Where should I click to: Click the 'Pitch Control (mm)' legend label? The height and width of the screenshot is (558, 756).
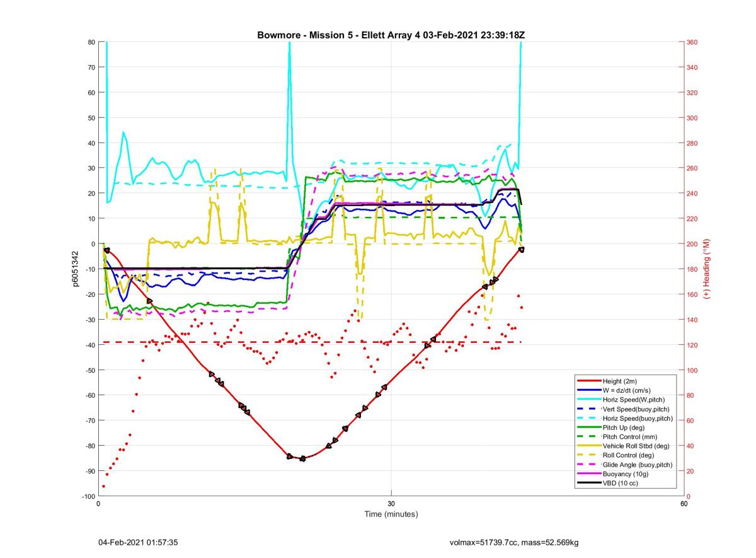tap(629, 437)
